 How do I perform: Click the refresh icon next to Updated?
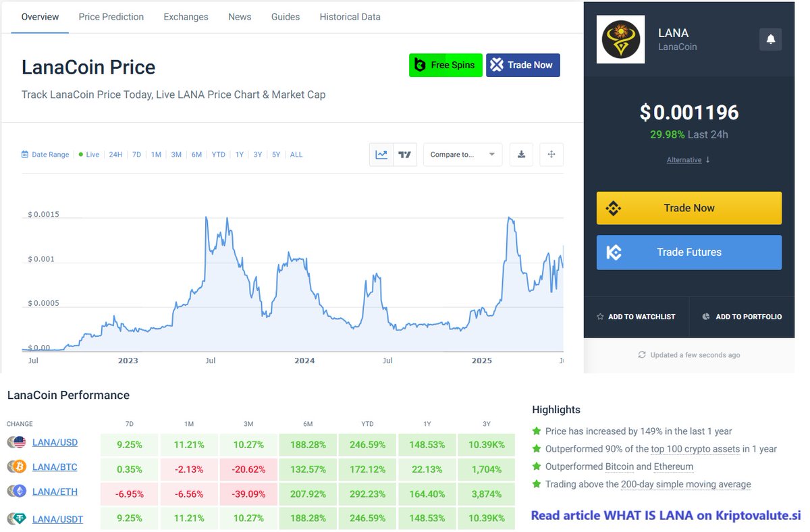pyautogui.click(x=642, y=355)
